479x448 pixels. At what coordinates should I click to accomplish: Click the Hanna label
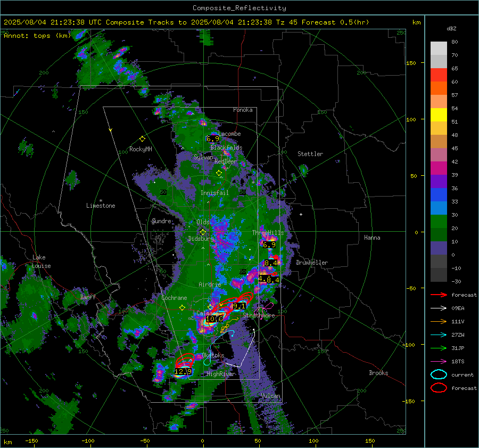[x=372, y=238]
